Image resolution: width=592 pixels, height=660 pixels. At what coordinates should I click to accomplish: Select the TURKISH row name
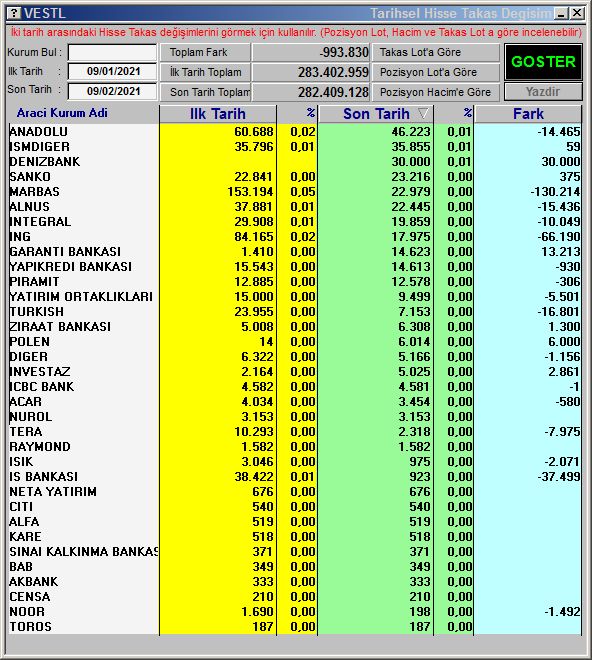pos(37,312)
